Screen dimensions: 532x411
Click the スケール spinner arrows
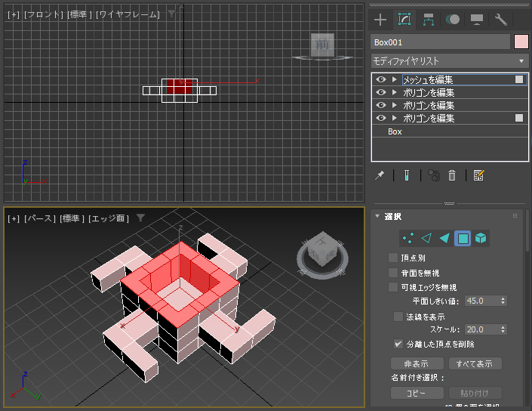503,329
